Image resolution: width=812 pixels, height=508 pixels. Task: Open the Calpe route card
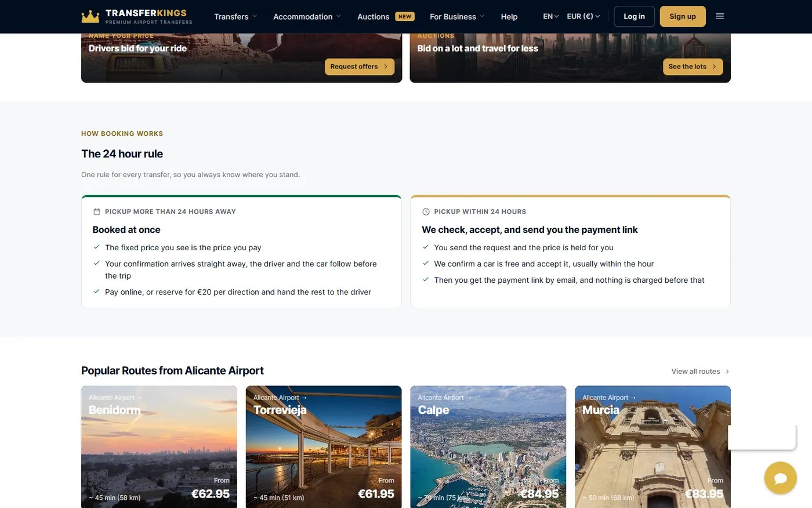click(488, 447)
